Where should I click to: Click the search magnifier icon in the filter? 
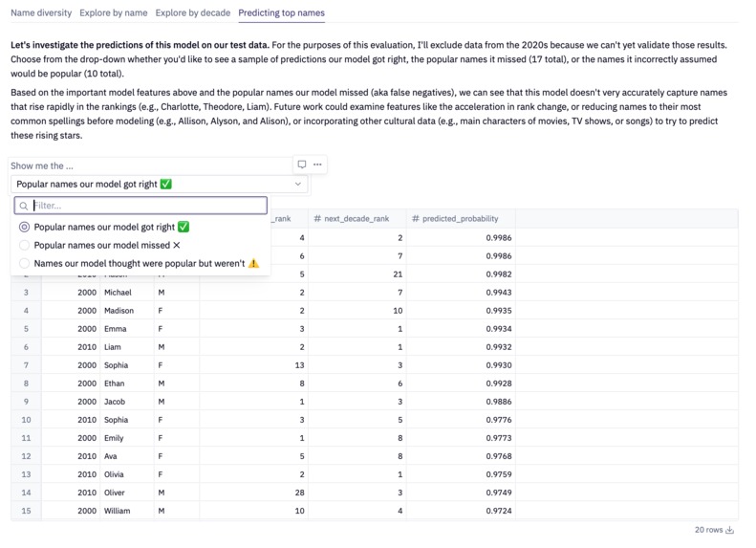point(24,206)
